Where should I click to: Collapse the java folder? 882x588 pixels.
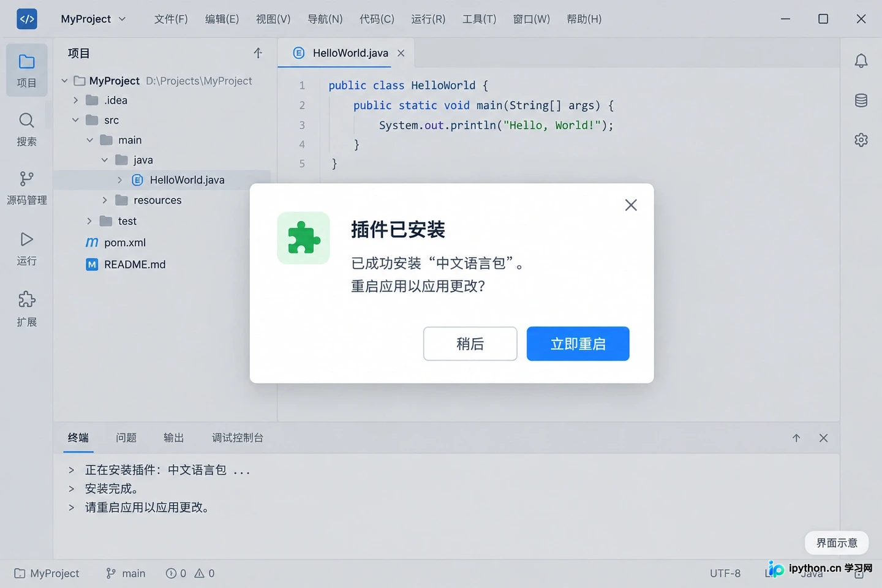[105, 160]
